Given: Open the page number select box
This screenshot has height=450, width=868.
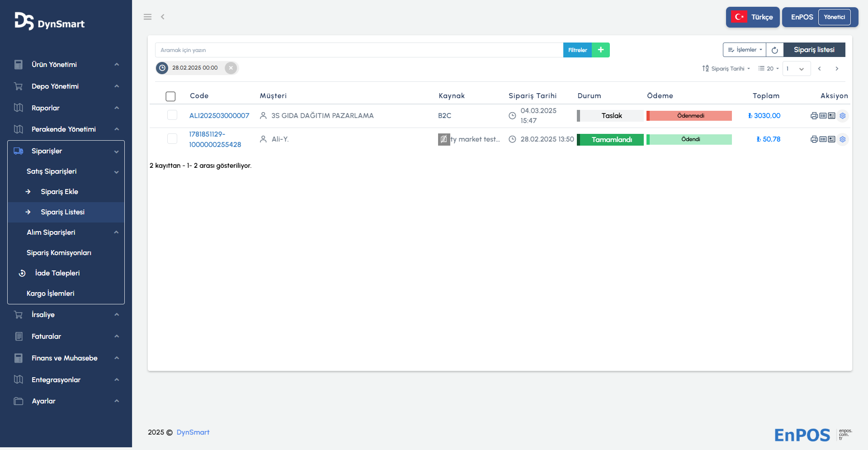Looking at the screenshot, I should point(796,69).
